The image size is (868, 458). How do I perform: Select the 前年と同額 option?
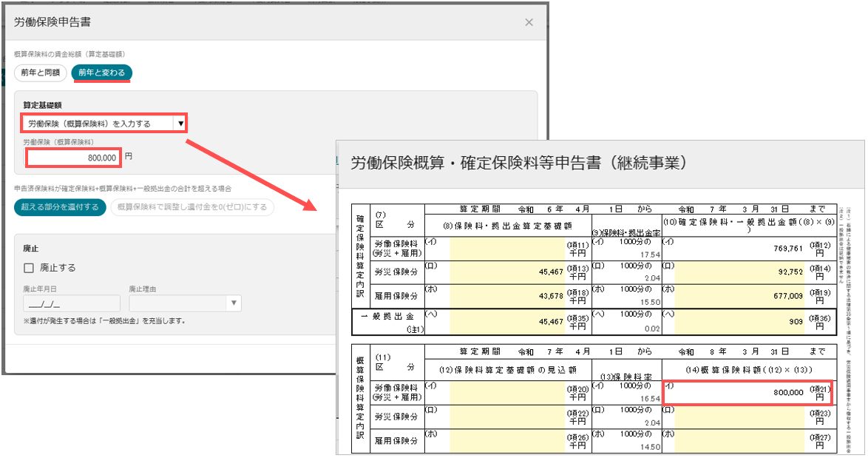[41, 73]
